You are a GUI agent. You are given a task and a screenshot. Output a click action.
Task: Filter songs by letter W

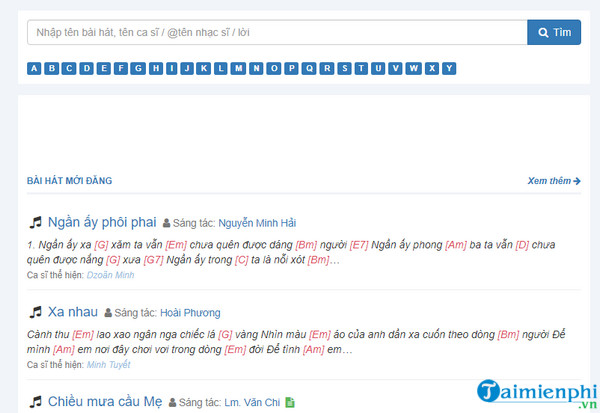click(x=414, y=69)
